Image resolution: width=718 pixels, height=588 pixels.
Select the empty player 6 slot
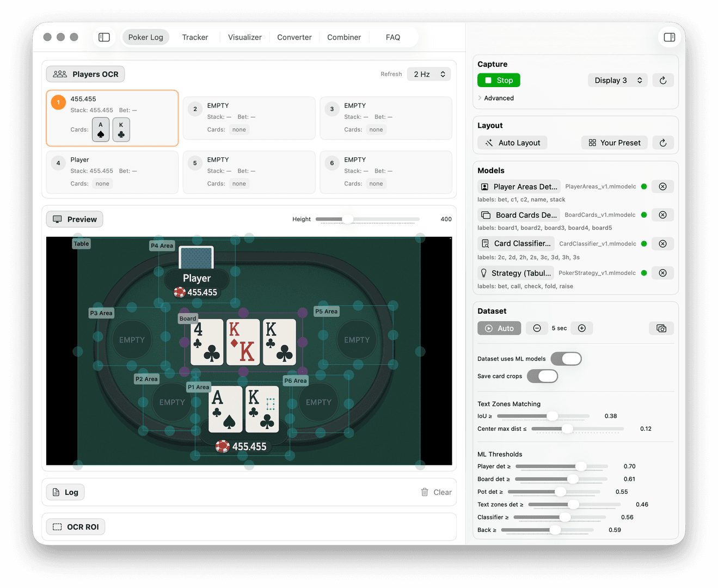(x=386, y=172)
